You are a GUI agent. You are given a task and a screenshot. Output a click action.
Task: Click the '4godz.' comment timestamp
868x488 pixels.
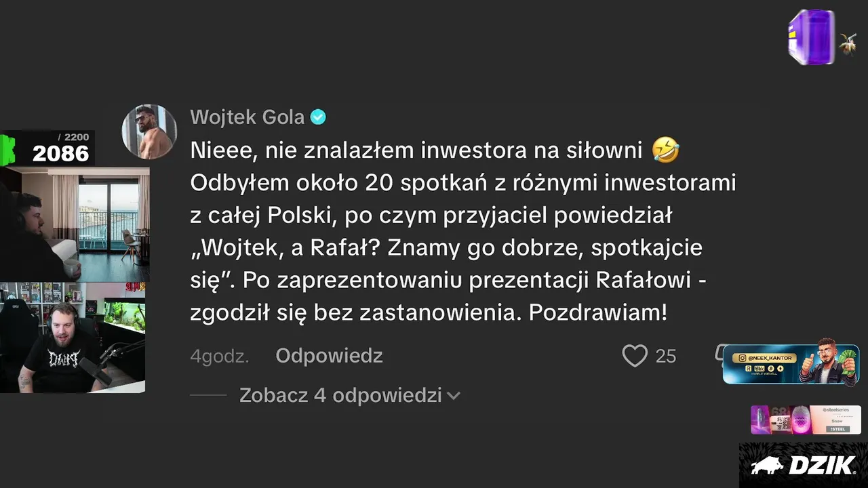(x=220, y=356)
